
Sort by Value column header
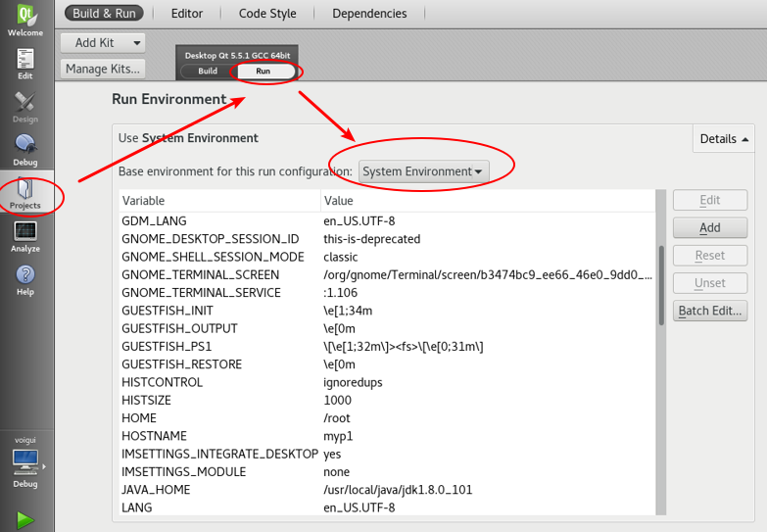[488, 201]
